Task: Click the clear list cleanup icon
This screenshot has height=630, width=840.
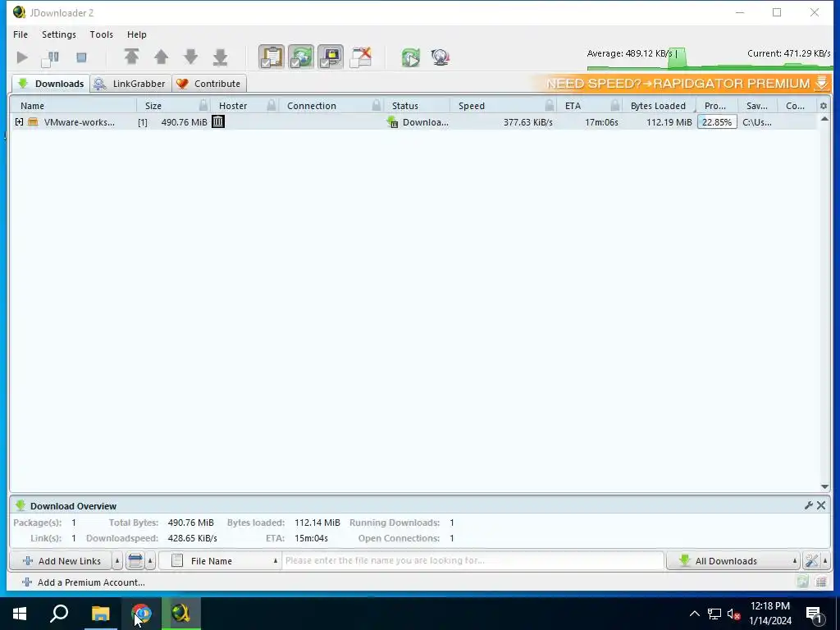Action: pyautogui.click(x=135, y=561)
